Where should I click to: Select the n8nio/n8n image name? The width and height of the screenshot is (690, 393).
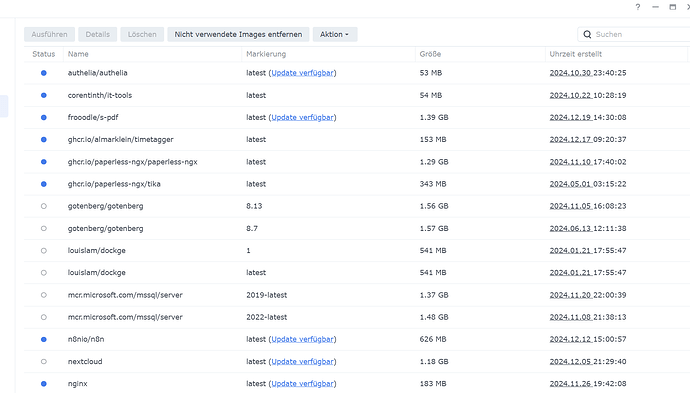click(x=86, y=339)
